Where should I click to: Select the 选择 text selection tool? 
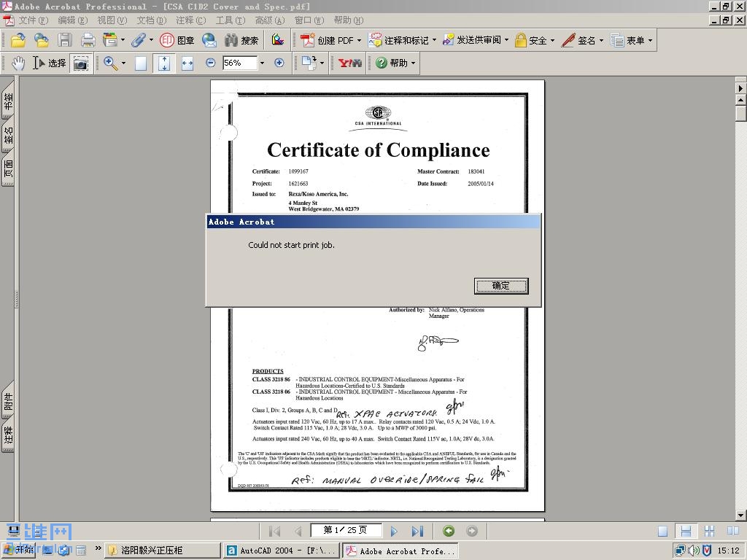coord(49,63)
